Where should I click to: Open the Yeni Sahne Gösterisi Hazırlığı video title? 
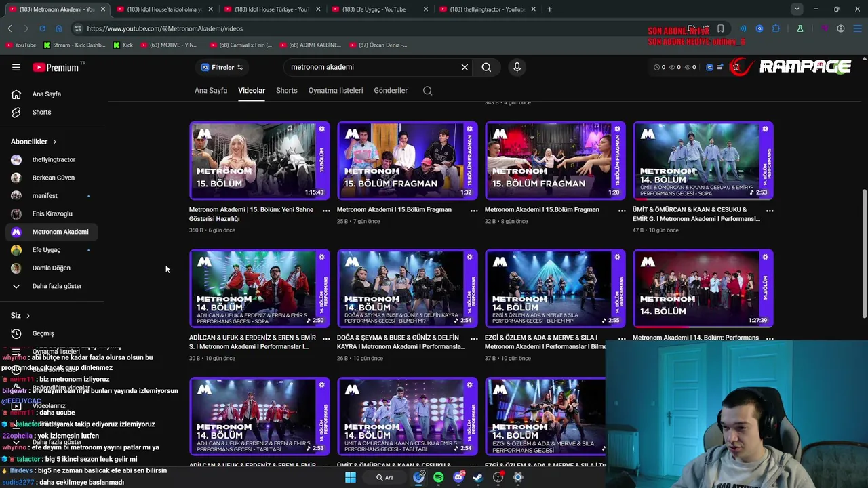tap(251, 214)
